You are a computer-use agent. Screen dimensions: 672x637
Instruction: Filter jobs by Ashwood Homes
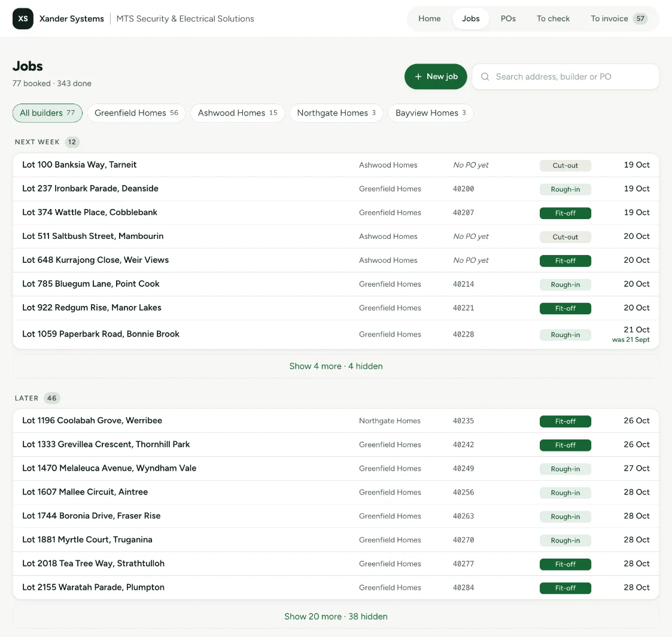coord(238,113)
